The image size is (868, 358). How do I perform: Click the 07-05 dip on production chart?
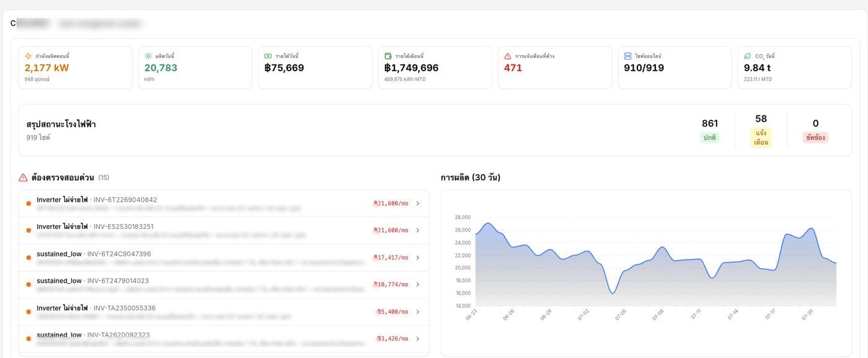pos(613,293)
